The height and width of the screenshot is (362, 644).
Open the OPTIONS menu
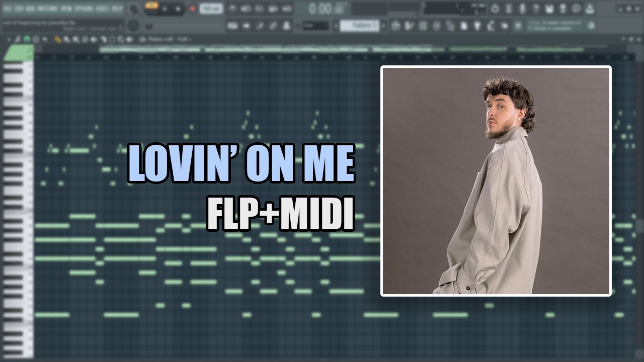[84, 9]
